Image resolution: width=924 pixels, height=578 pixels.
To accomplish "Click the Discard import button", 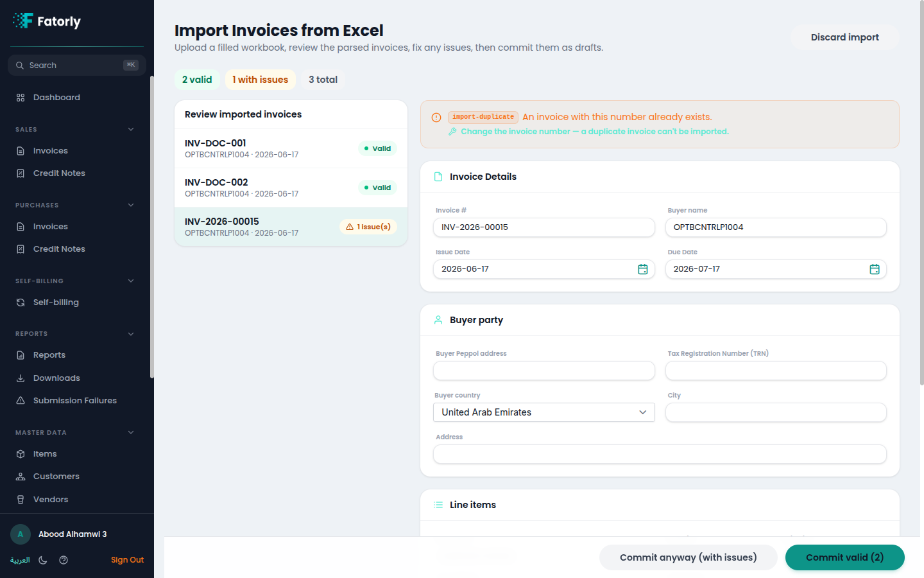I will [845, 37].
